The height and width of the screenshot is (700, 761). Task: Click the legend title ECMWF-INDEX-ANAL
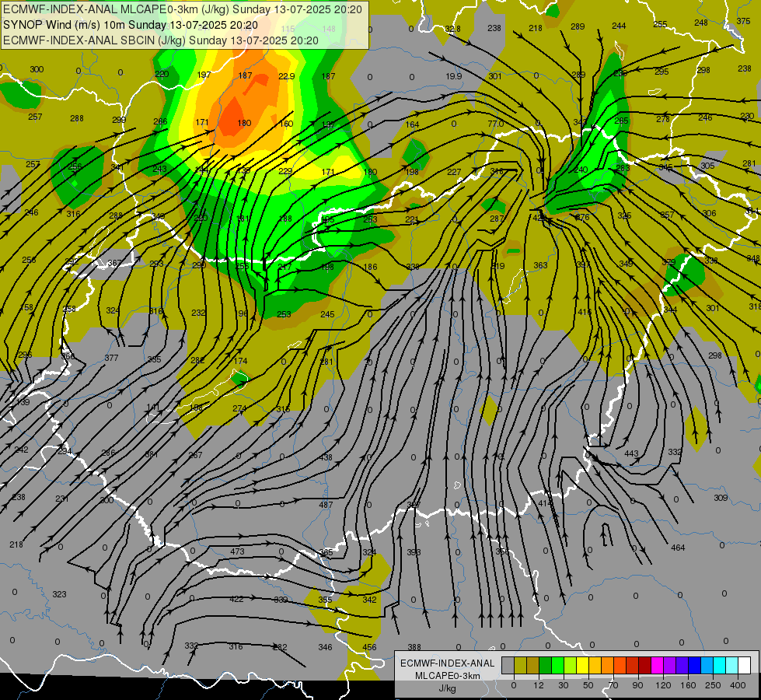tap(448, 663)
